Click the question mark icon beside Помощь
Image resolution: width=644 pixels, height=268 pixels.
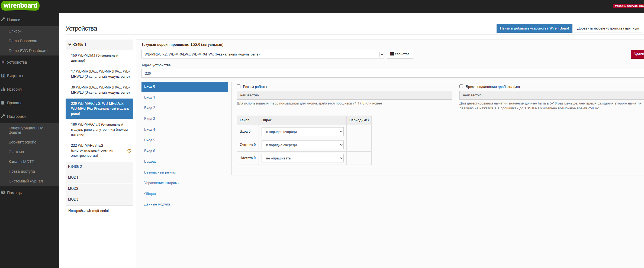pos(3,192)
